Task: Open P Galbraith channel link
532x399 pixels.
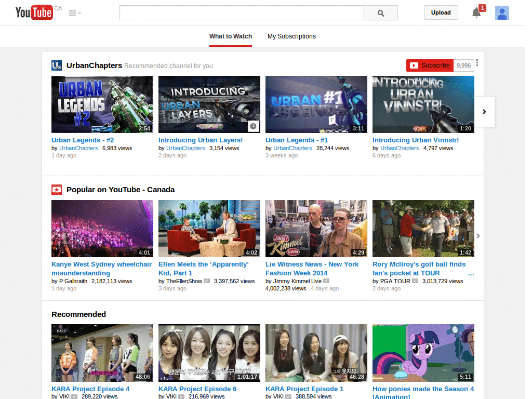Action: pos(73,281)
